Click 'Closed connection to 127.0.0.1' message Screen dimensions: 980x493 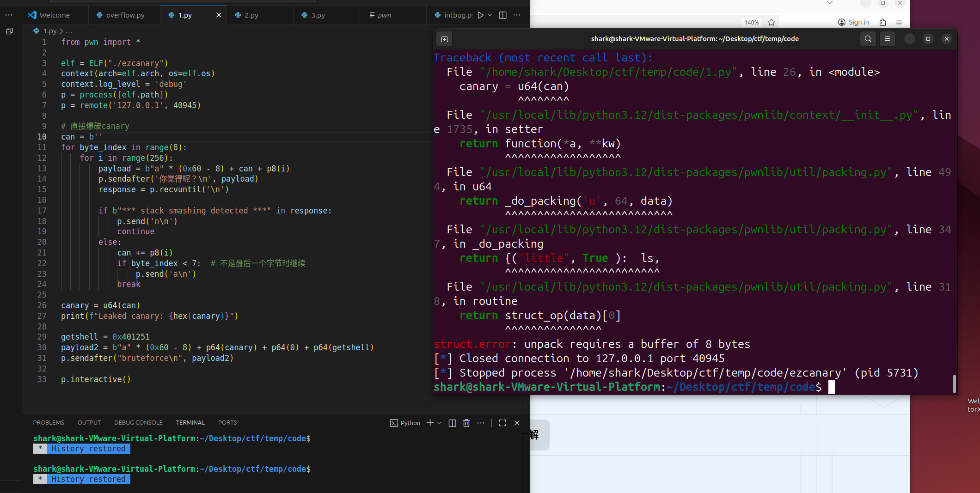579,358
